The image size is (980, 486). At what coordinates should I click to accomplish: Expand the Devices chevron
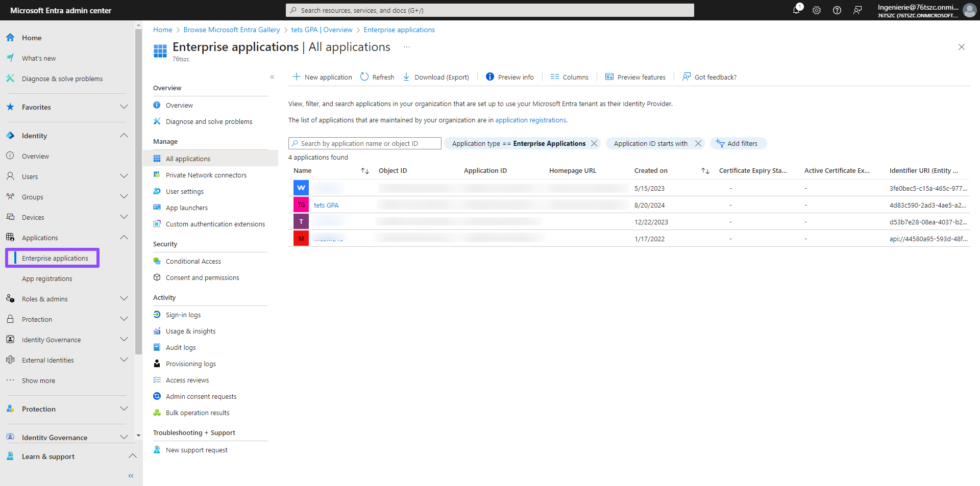(124, 217)
